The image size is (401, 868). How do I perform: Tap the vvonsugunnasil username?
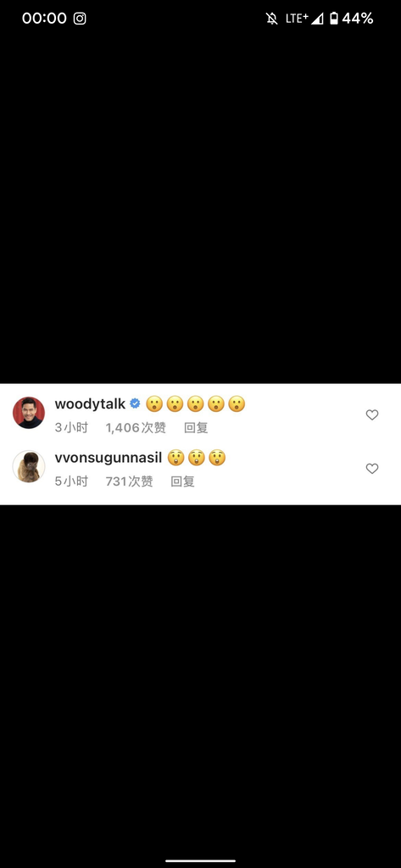tap(108, 458)
